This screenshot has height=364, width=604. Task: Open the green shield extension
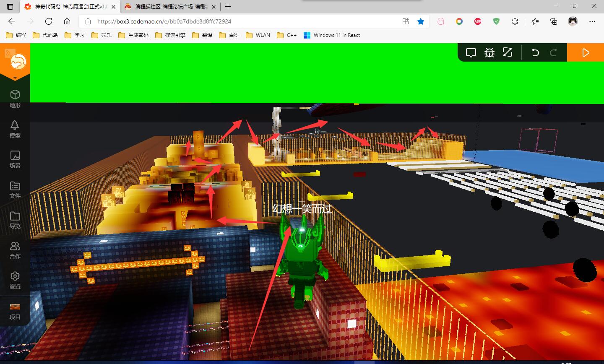pos(496,21)
